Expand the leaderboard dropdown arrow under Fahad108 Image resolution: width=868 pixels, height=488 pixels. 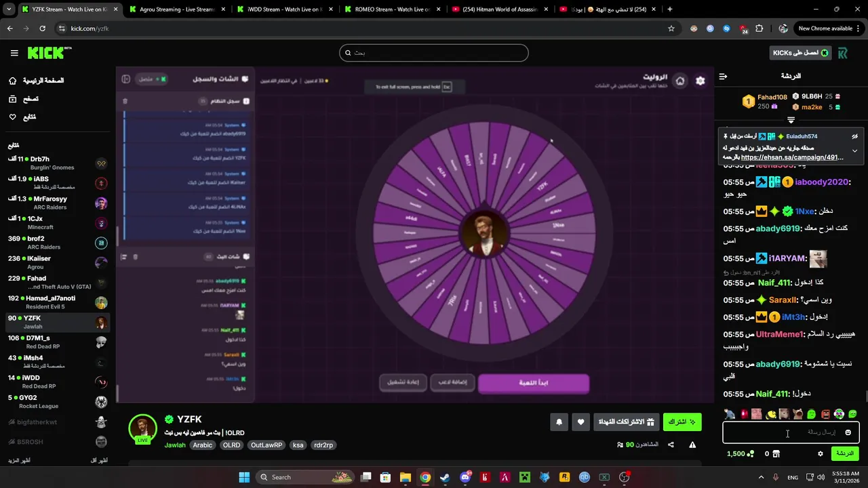tap(791, 120)
